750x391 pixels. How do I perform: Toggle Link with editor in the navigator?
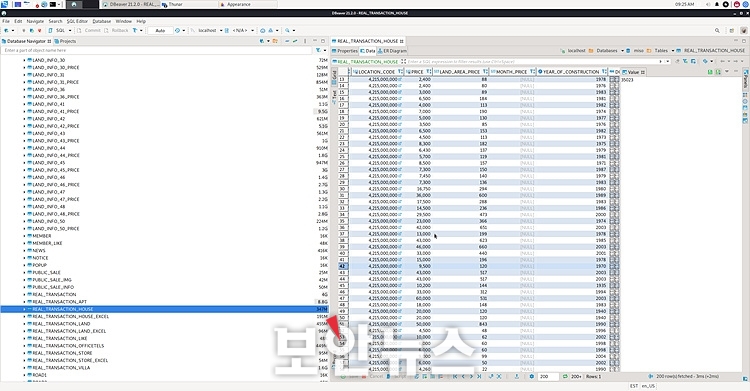(295, 41)
